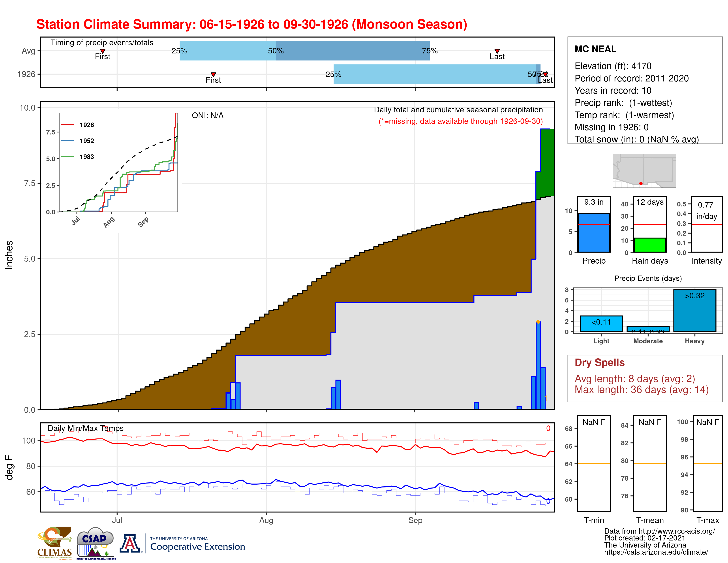Click the Moderate events bar
728x563 pixels.
coord(648,329)
